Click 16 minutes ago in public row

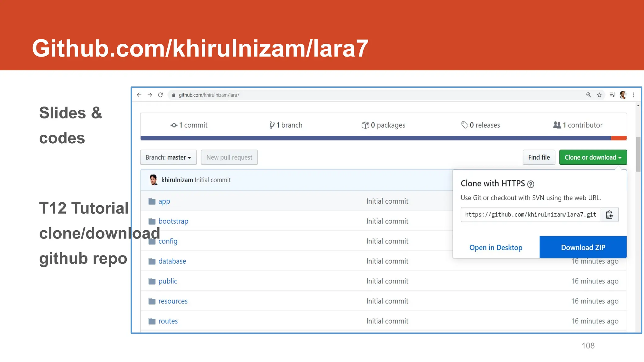595,281
